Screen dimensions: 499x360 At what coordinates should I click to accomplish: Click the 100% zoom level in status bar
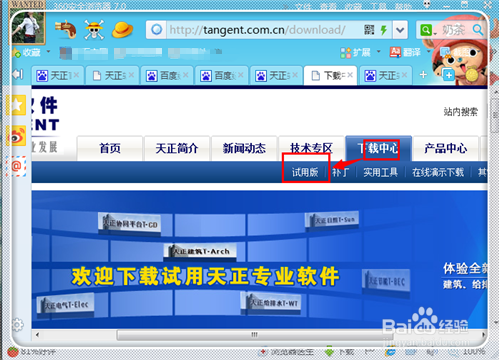[473, 352]
